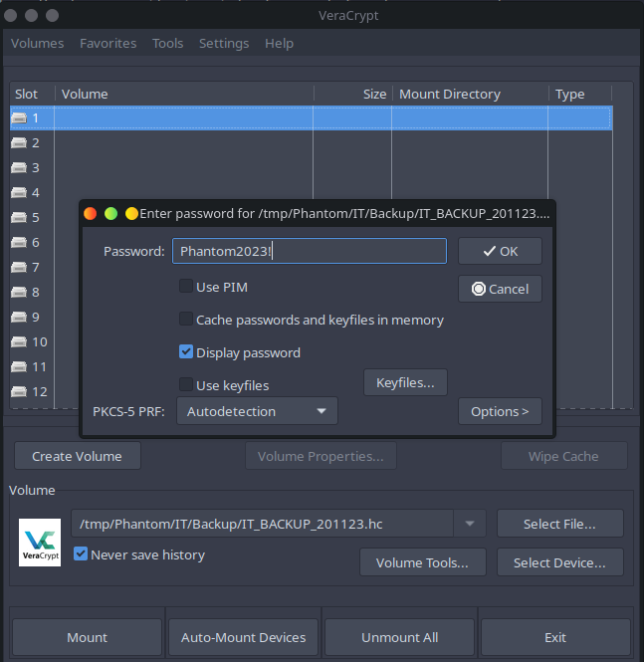The image size is (644, 662).
Task: Select drive slot 7 icon
Action: 19,267
